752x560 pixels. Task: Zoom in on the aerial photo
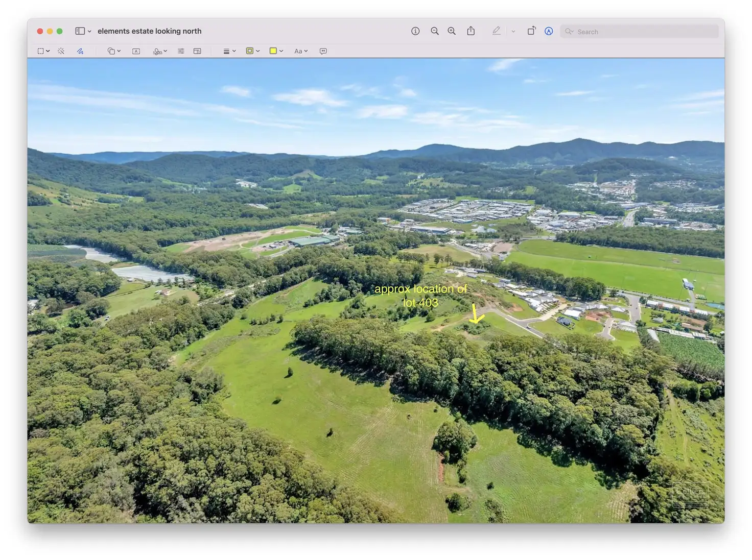[452, 31]
